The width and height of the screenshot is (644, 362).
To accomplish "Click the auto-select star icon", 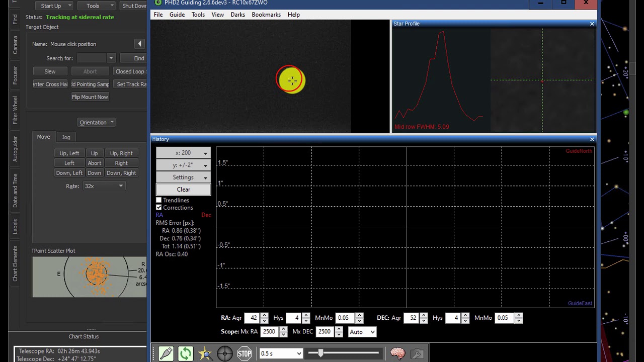I will (205, 353).
